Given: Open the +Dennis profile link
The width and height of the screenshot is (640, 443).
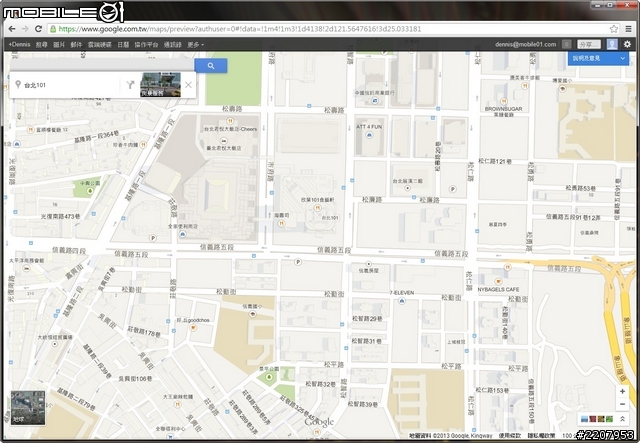Looking at the screenshot, I should pyautogui.click(x=19, y=44).
